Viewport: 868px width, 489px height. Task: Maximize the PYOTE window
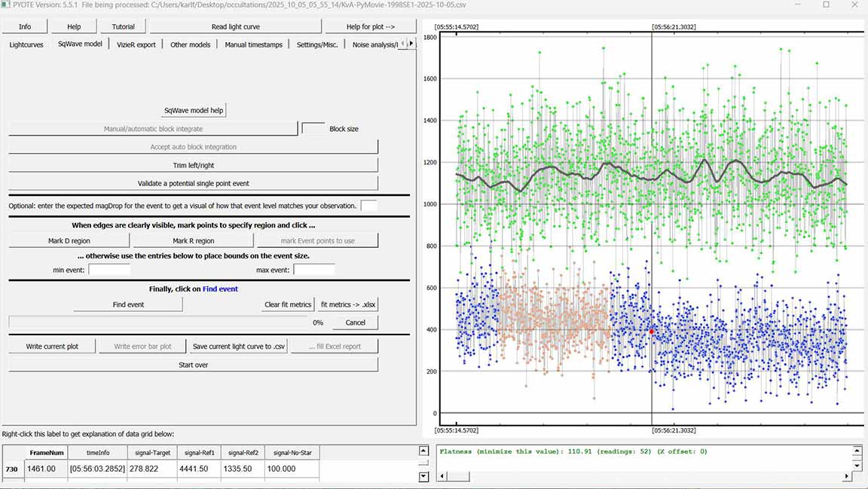[826, 5]
